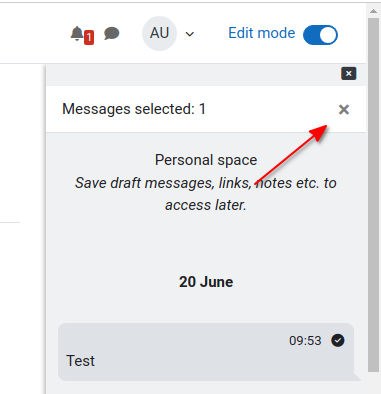Image resolution: width=381 pixels, height=394 pixels.
Task: Click the 20 June date header
Action: click(206, 282)
